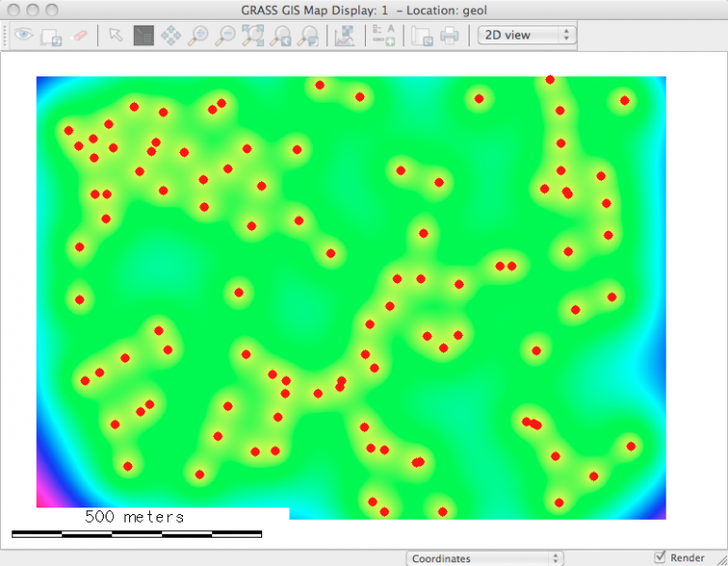The width and height of the screenshot is (728, 566).
Task: Select the Zoom out magnifier
Action: click(x=225, y=36)
